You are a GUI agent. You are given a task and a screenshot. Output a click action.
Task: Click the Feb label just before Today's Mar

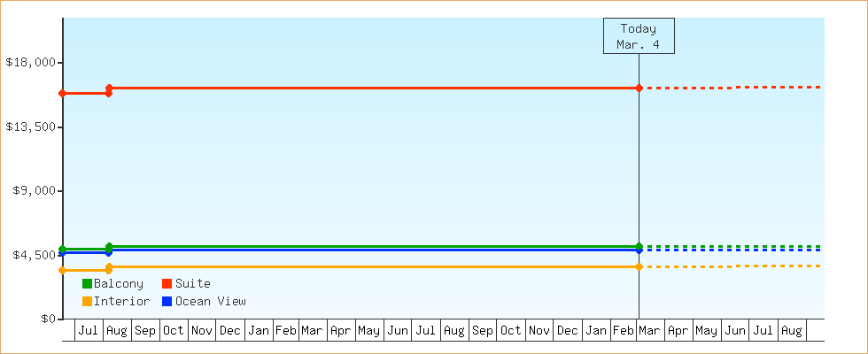pyautogui.click(x=623, y=331)
